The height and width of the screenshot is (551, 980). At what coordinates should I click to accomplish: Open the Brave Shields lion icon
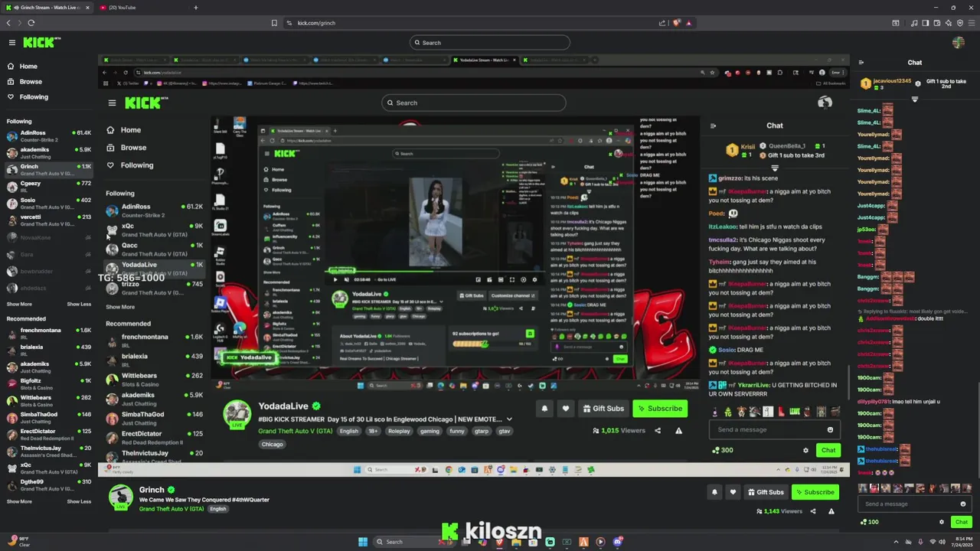pyautogui.click(x=677, y=23)
